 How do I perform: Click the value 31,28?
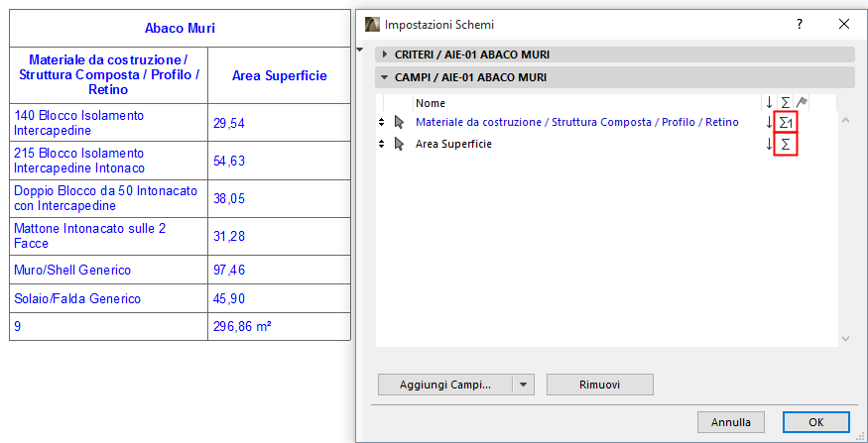pos(229,236)
